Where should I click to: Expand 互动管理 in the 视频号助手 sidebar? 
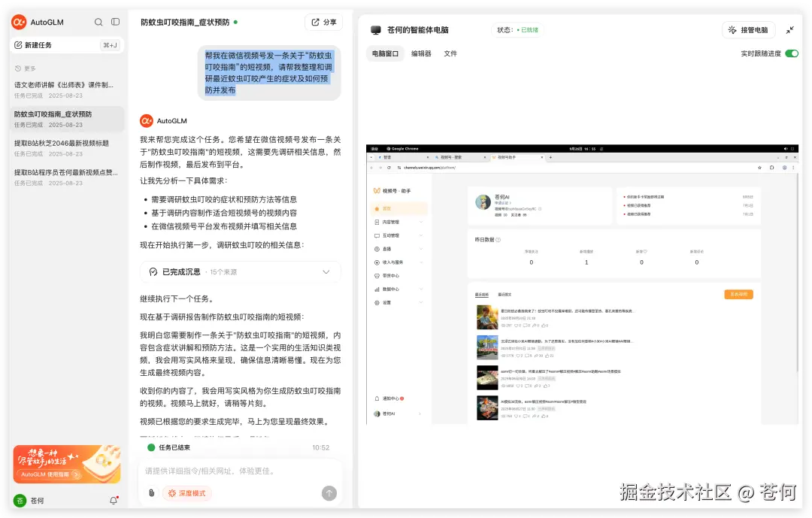[400, 235]
